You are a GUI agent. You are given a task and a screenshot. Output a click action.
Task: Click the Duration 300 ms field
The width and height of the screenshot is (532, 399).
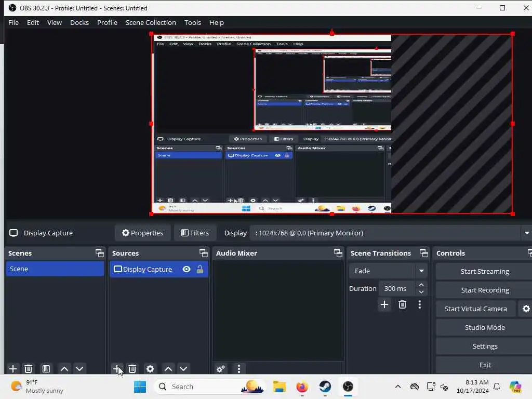396,289
